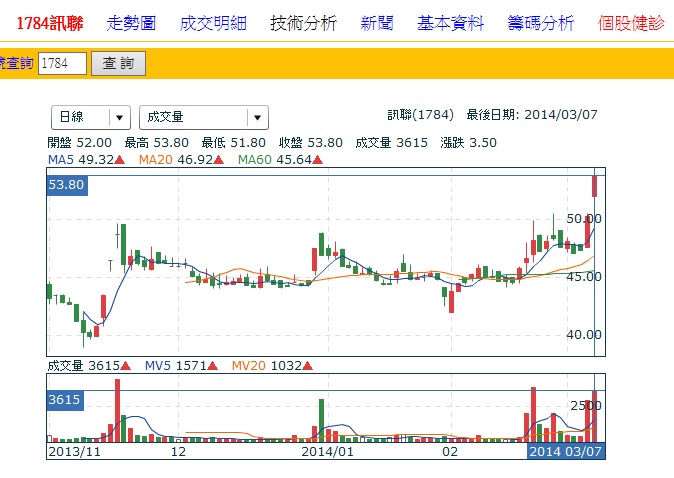This screenshot has width=674, height=478.
Task: Click the 45.00 price axis label
Action: (x=584, y=277)
